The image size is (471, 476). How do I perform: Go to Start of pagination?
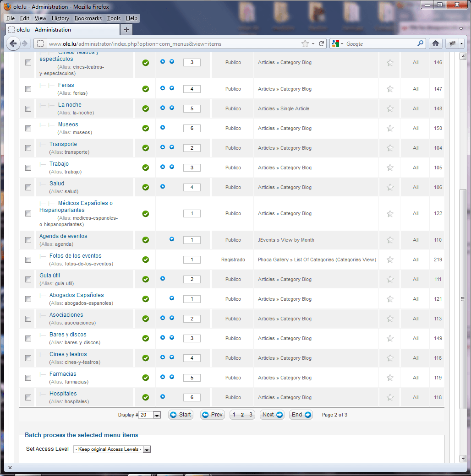pos(181,415)
